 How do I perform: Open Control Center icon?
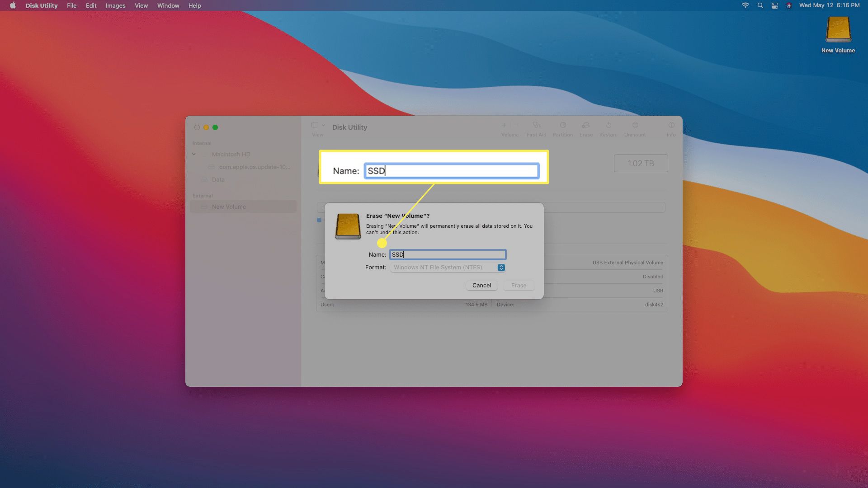(775, 5)
